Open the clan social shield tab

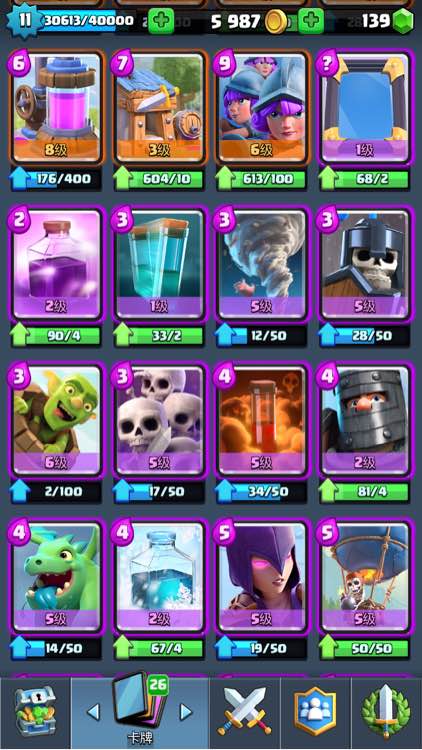pos(315,712)
